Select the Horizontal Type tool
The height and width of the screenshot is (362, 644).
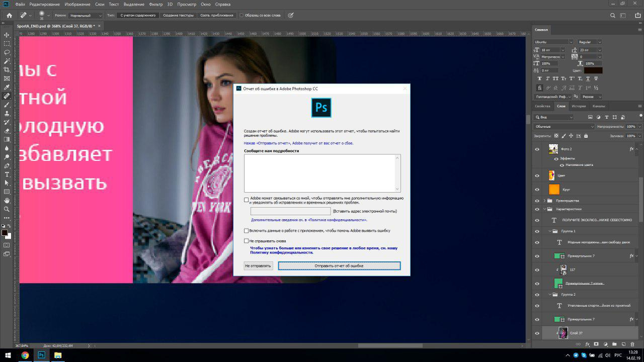click(x=7, y=174)
